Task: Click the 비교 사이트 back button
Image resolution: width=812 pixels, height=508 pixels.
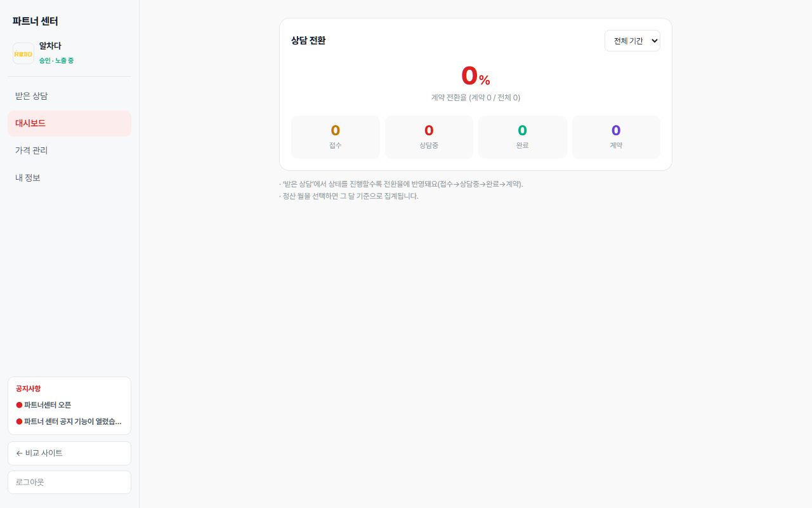Action: pyautogui.click(x=69, y=453)
